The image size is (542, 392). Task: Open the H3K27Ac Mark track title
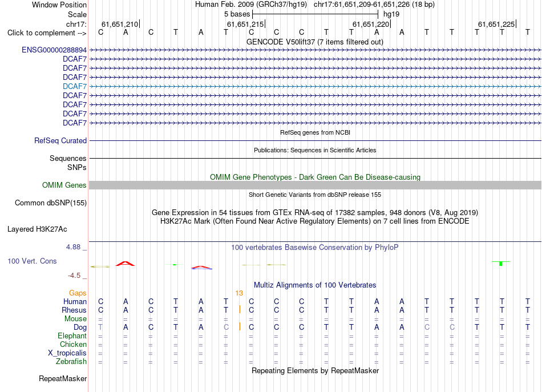point(315,221)
